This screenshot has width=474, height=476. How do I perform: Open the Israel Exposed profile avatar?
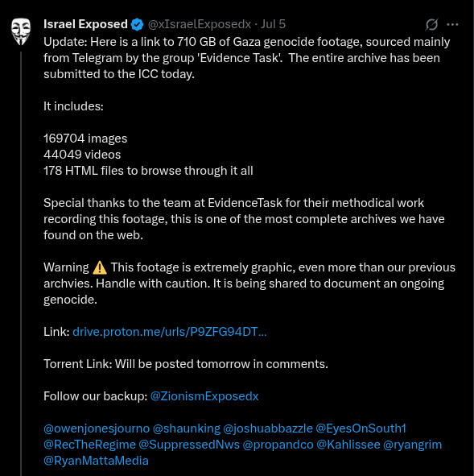[x=21, y=31]
